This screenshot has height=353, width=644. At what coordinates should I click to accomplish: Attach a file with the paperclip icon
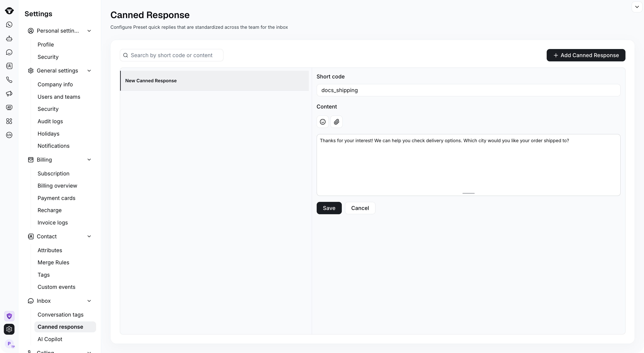[336, 122]
